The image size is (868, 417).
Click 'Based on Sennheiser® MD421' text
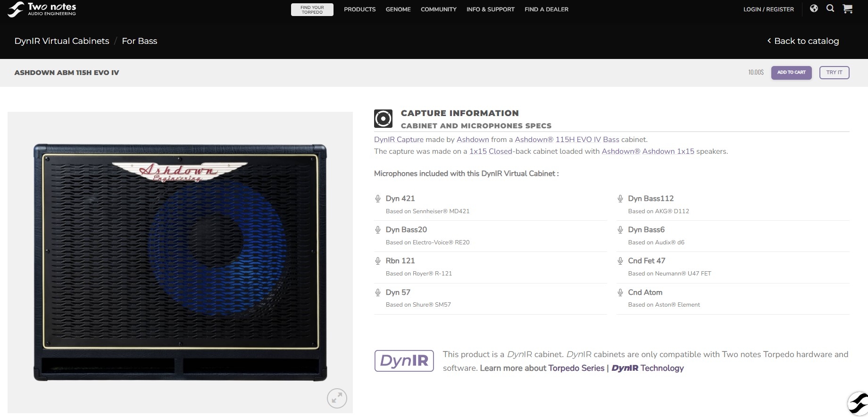coord(427,211)
